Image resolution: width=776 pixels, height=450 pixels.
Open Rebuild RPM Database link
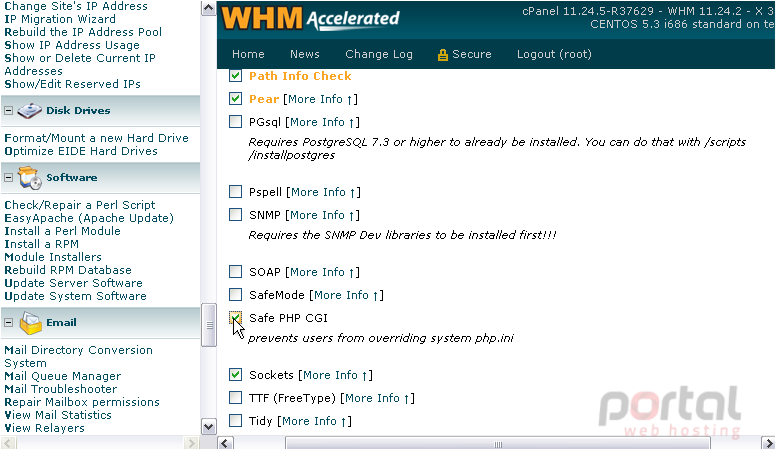tap(68, 270)
